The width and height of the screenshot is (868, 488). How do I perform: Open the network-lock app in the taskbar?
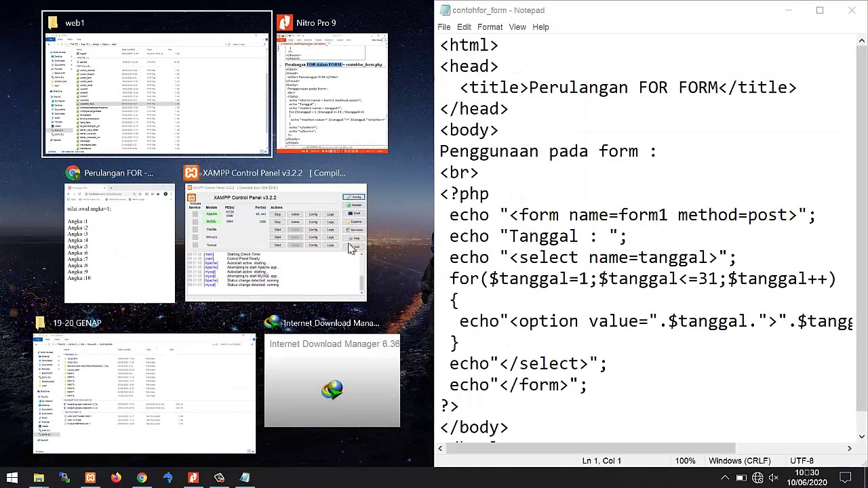64,478
